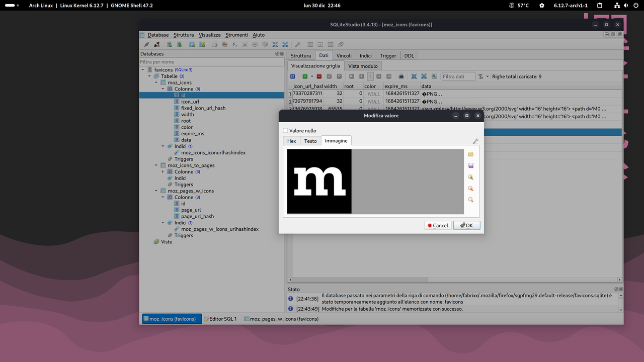The image size is (644, 362).
Task: Switch to the Testo tab
Action: [x=310, y=141]
